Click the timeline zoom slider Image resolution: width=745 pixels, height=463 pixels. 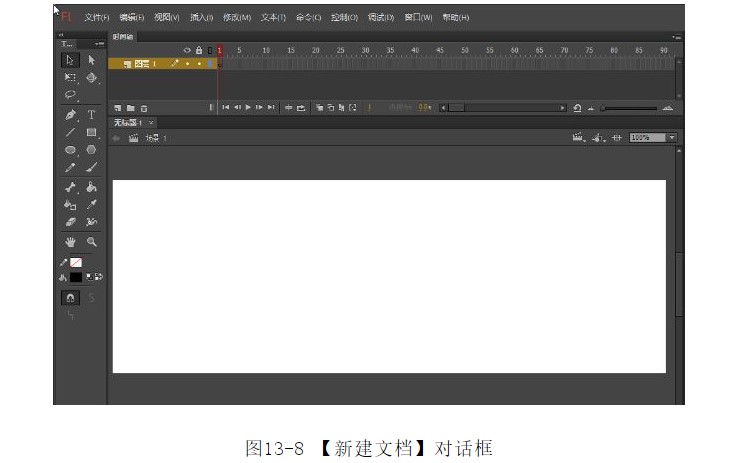[x=630, y=107]
